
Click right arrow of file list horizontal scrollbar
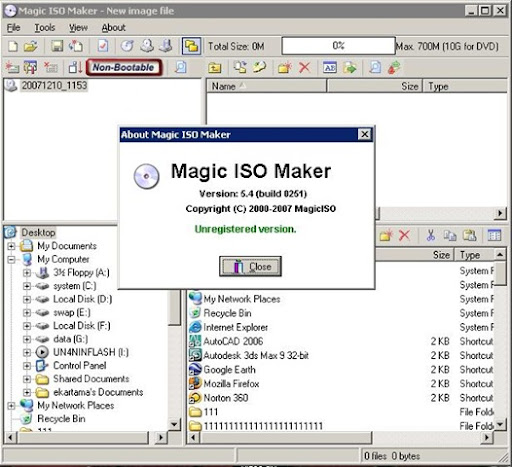[x=486, y=437]
